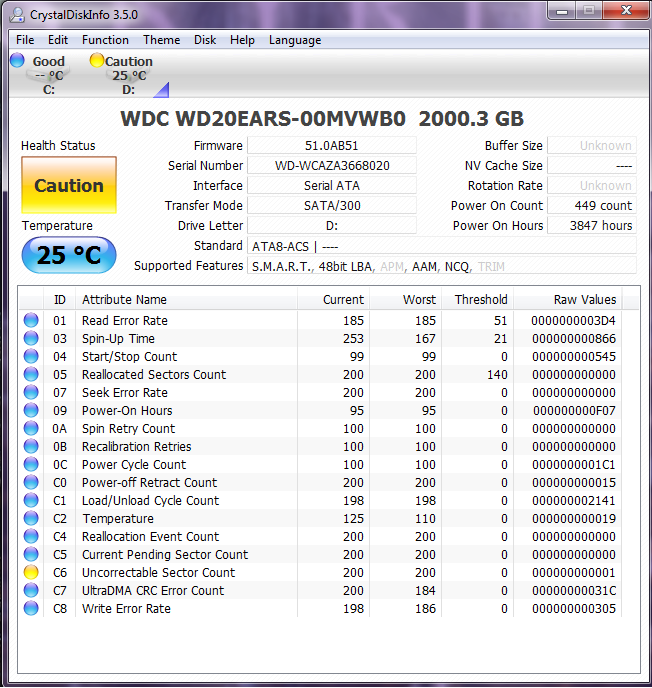Click the Supported Features field

(x=442, y=266)
